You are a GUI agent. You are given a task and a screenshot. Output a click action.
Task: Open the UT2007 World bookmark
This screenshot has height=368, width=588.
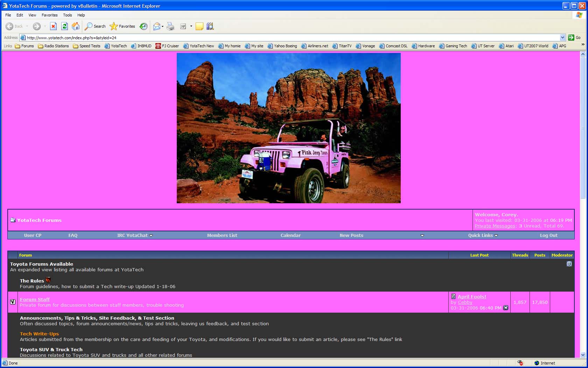(x=533, y=46)
